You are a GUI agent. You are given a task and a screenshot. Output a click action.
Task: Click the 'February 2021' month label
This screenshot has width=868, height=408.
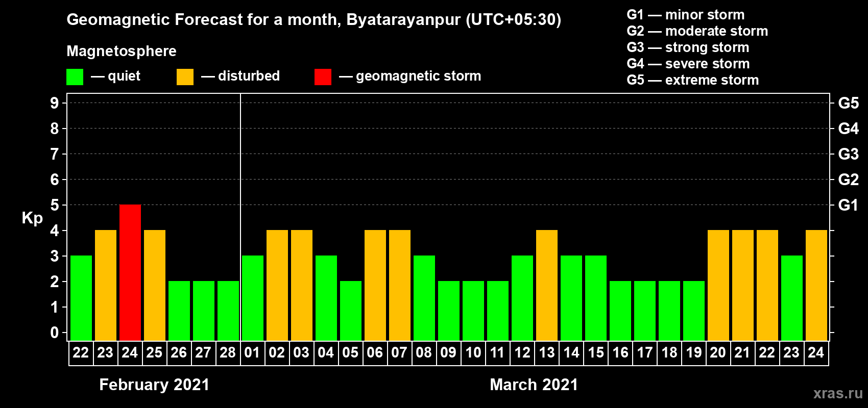point(154,385)
